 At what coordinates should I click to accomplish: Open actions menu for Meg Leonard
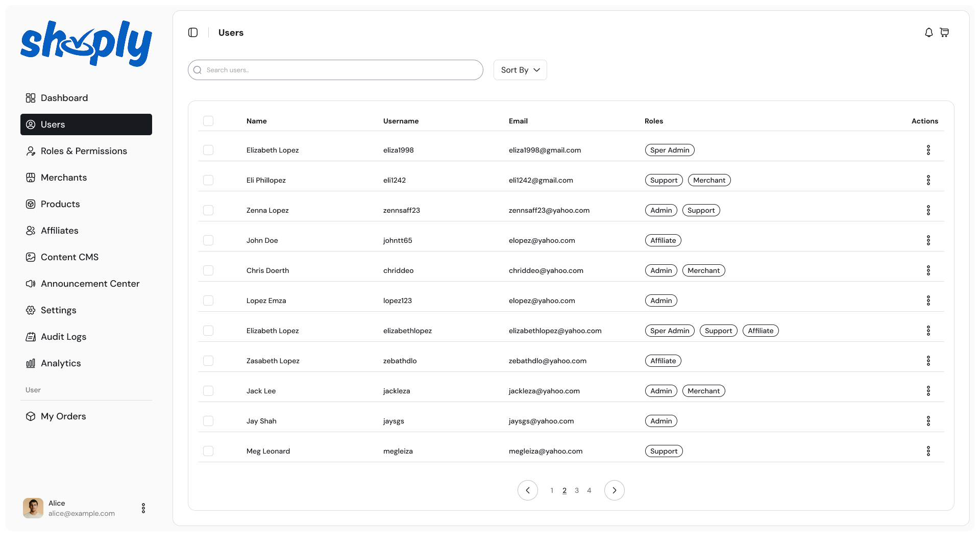point(928,451)
